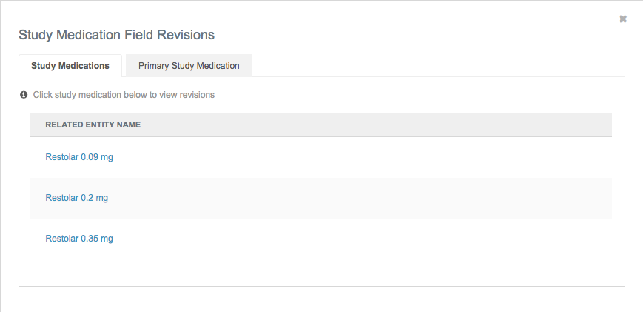
Task: Open revisions for Restolar 0.09 mg
Action: tap(79, 157)
